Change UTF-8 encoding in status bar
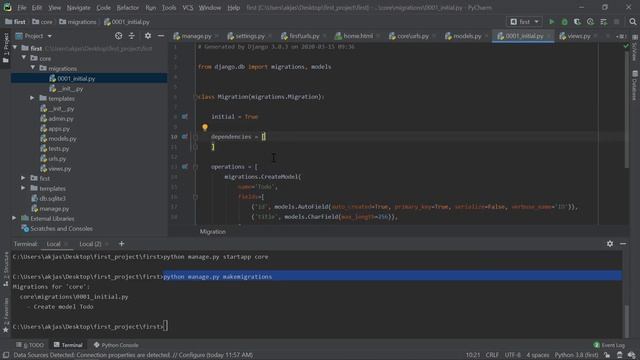640x360 pixels. pos(513,355)
